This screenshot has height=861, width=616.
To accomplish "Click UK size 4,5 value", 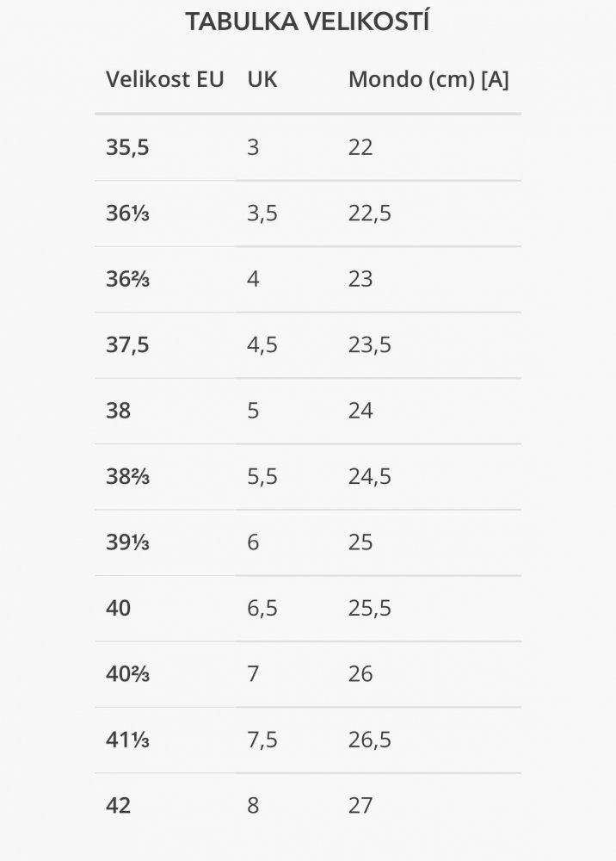I will click(x=262, y=345).
